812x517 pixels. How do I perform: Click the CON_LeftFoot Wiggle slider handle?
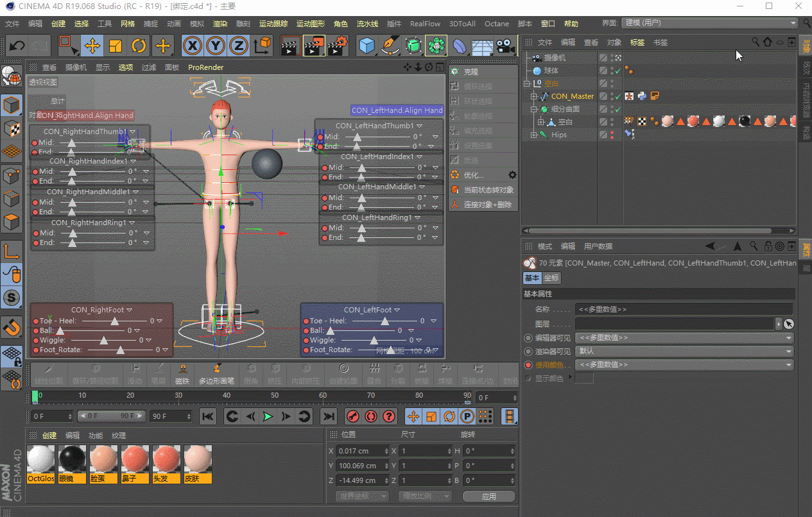pyautogui.click(x=374, y=341)
